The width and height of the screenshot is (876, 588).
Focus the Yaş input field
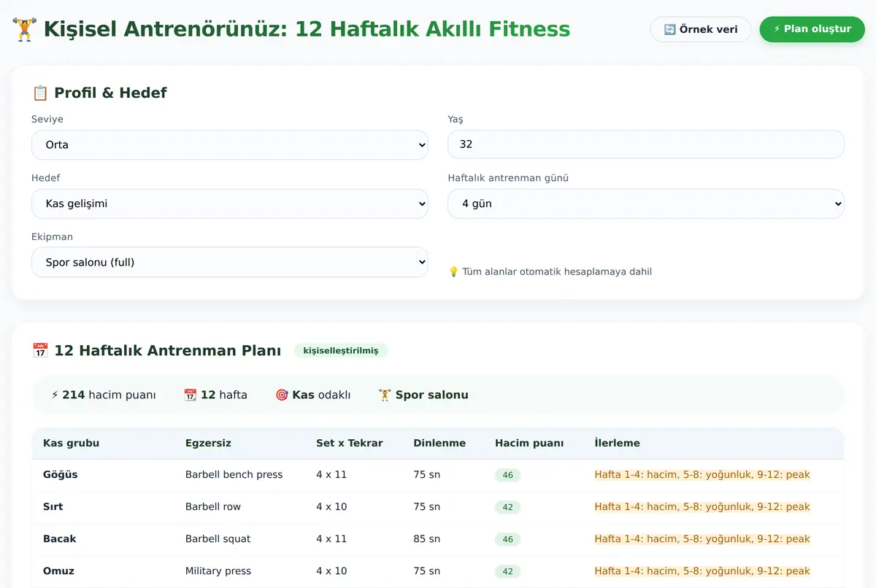pyautogui.click(x=645, y=144)
